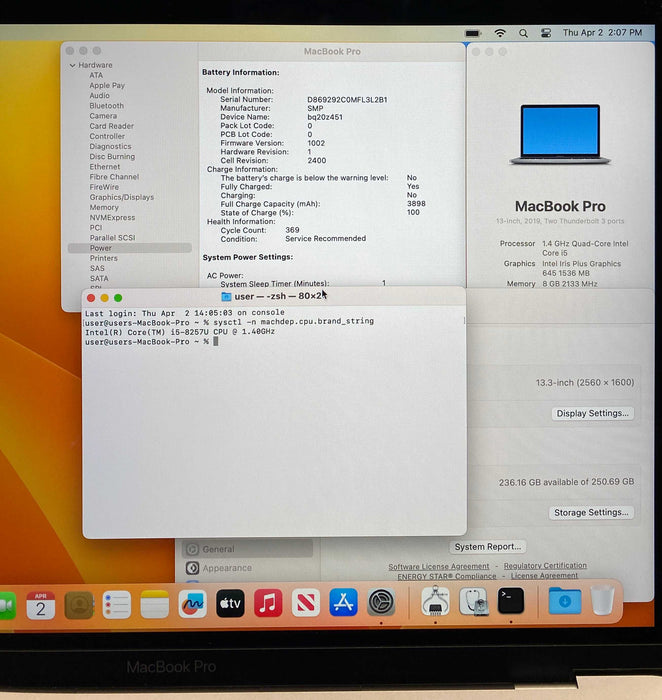Select Controller in hardware list
Viewport: 662px width, 700px height.
pos(107,136)
